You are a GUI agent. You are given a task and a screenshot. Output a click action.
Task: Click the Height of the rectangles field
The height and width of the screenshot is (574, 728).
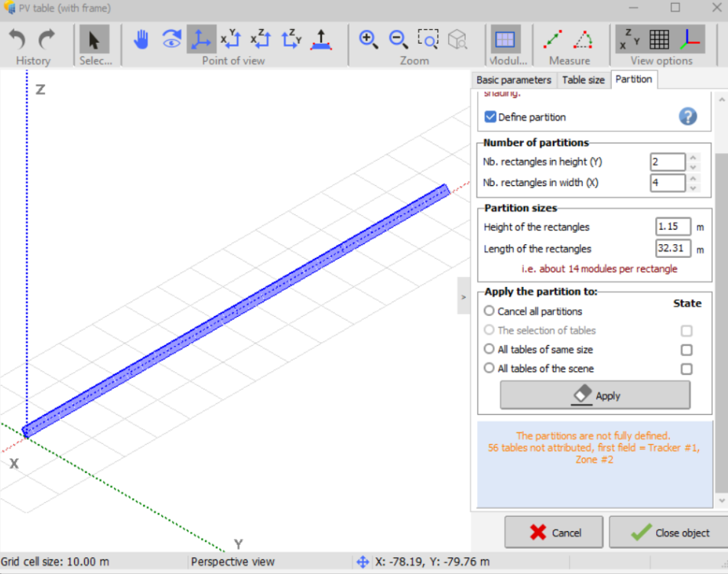(x=672, y=227)
